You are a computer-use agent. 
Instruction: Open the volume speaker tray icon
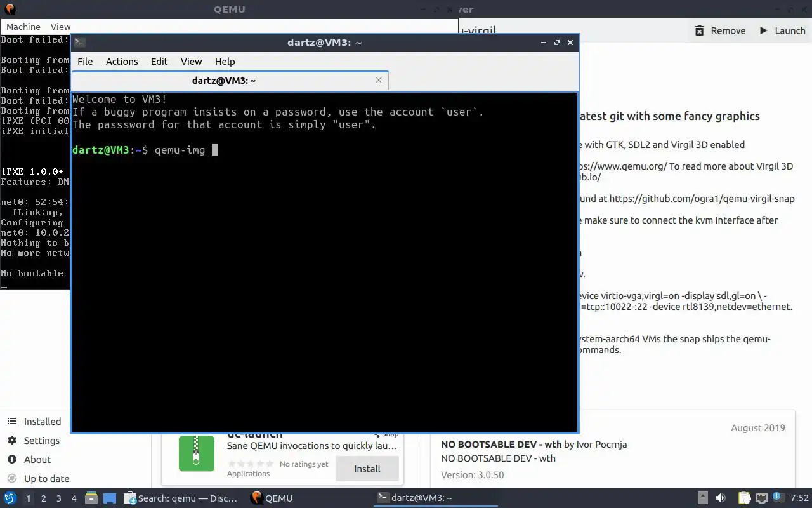pos(720,498)
